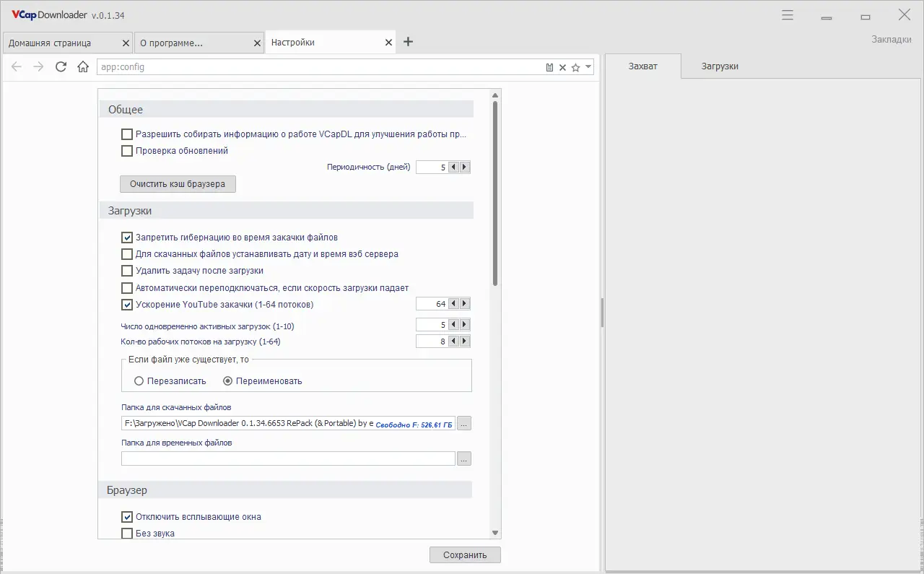Enable setting web server date for downloaded files
The width and height of the screenshot is (924, 574).
pyautogui.click(x=127, y=254)
